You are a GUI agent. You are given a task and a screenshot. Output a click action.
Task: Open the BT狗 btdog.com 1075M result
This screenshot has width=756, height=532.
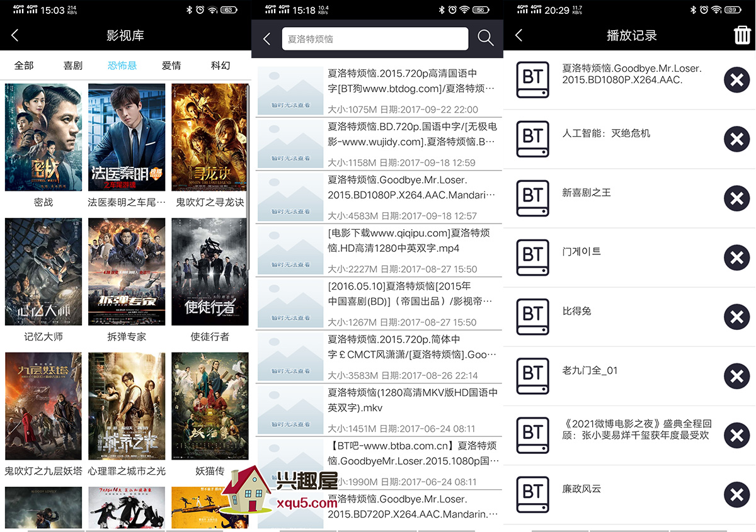click(379, 90)
